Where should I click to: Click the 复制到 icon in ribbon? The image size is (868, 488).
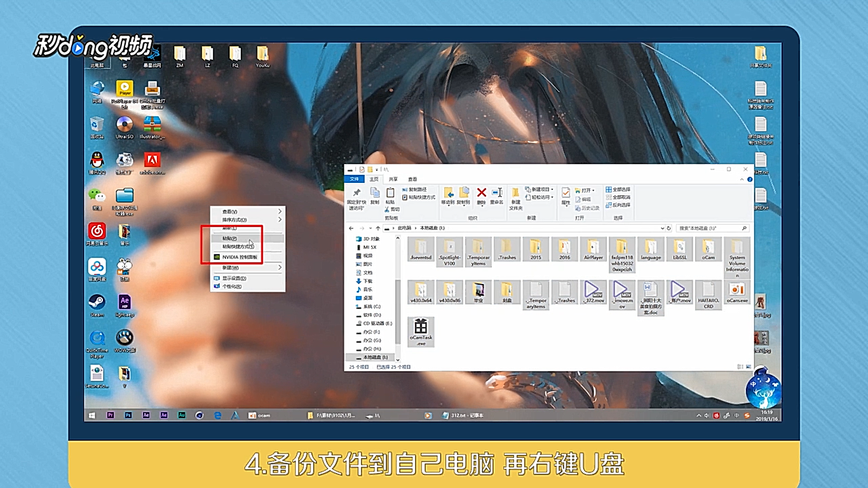click(464, 193)
